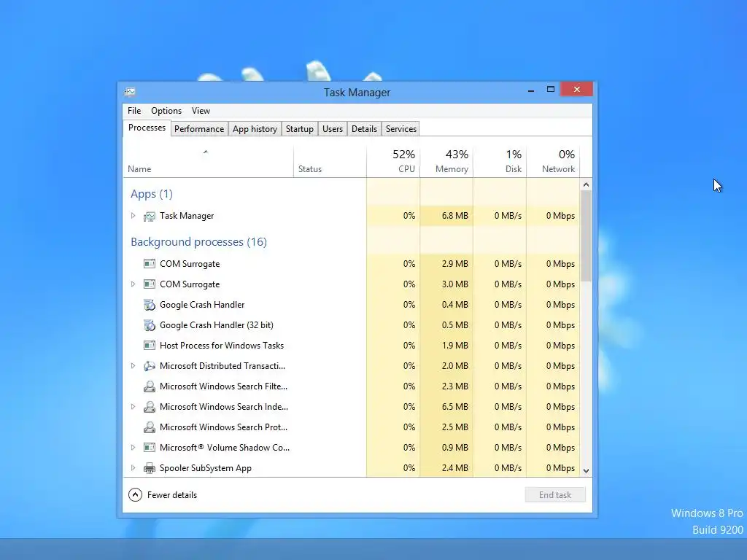Sort processes by Memory column header
This screenshot has height=560, width=747.
(446, 161)
